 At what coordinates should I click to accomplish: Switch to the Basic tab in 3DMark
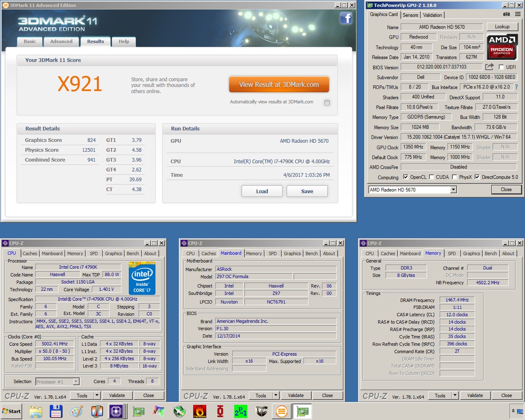[x=30, y=41]
